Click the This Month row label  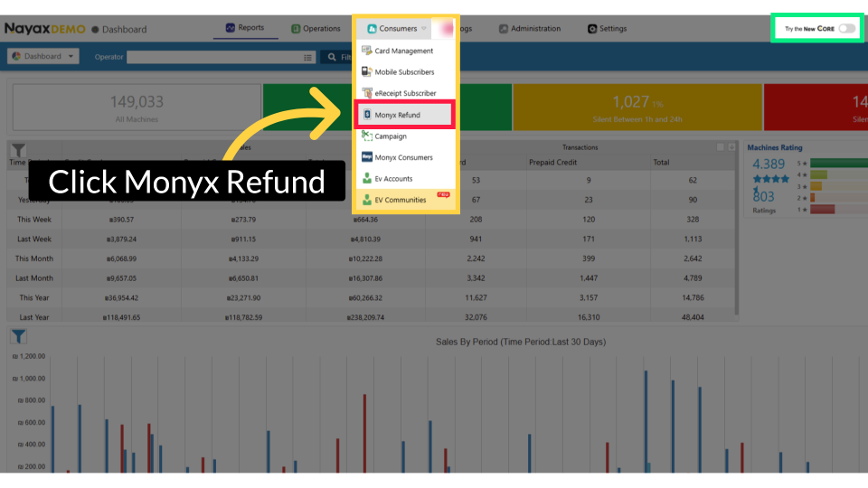pyautogui.click(x=34, y=258)
